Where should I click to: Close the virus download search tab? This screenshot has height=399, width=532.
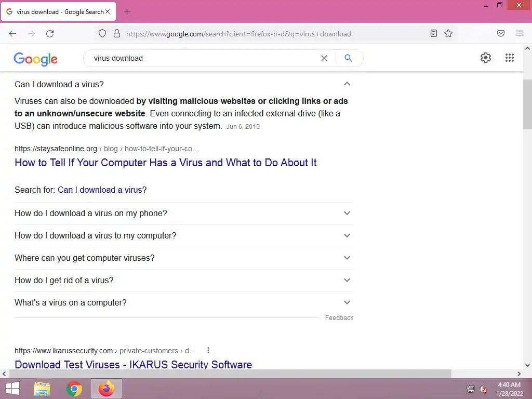[x=108, y=11]
